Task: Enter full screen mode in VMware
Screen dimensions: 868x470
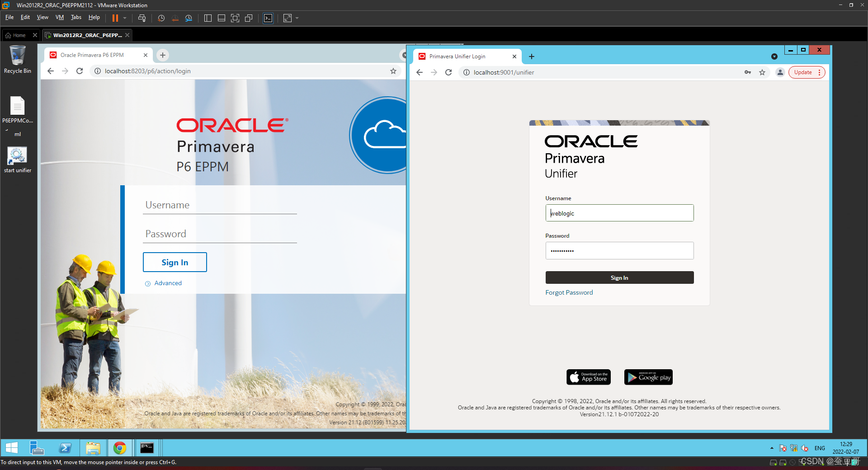Action: coord(235,18)
